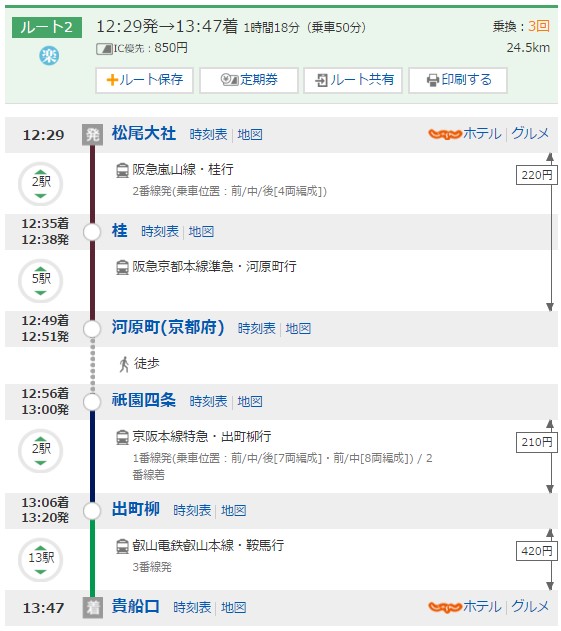The width and height of the screenshot is (561, 631).
Task: Open 桂 station link
Action: [x=120, y=231]
